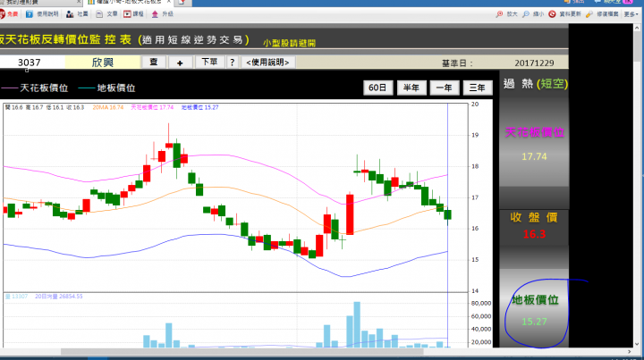Expand the 更多 dropdown menu
Image resolution: width=644 pixels, height=360 pixels.
click(631, 14)
